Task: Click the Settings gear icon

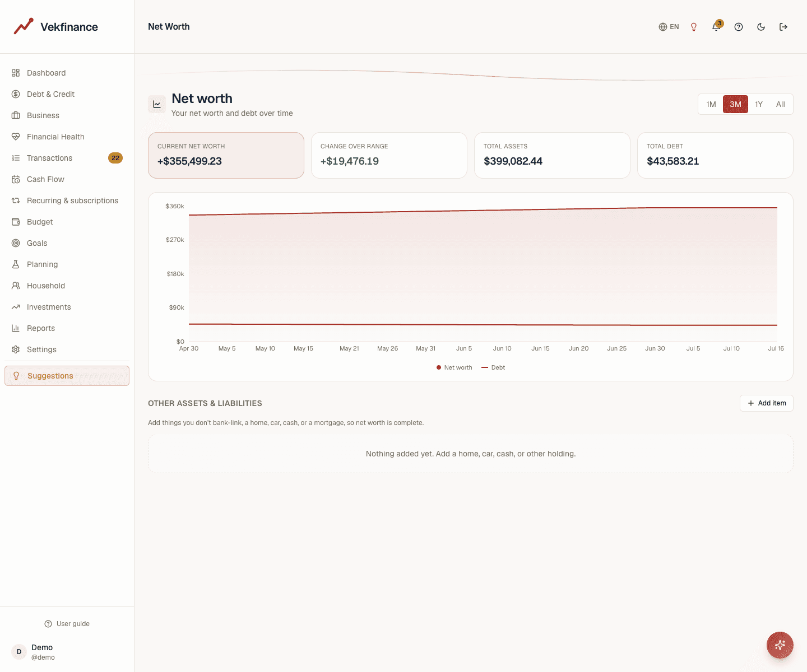Action: click(x=16, y=349)
